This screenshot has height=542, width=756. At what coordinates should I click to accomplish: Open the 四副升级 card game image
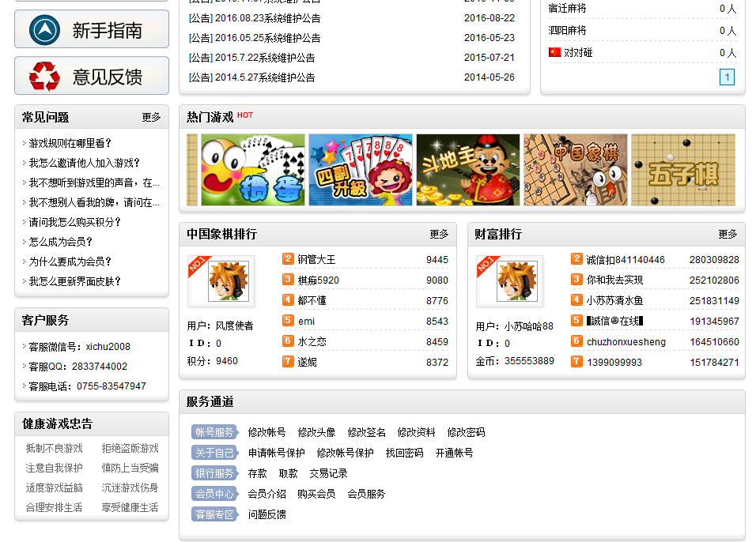tap(361, 170)
